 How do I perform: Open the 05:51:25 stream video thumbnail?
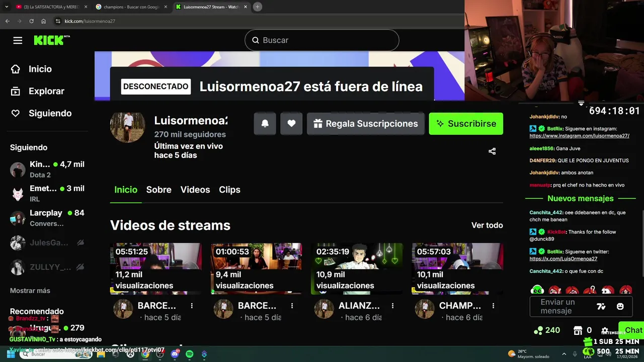pyautogui.click(x=156, y=268)
